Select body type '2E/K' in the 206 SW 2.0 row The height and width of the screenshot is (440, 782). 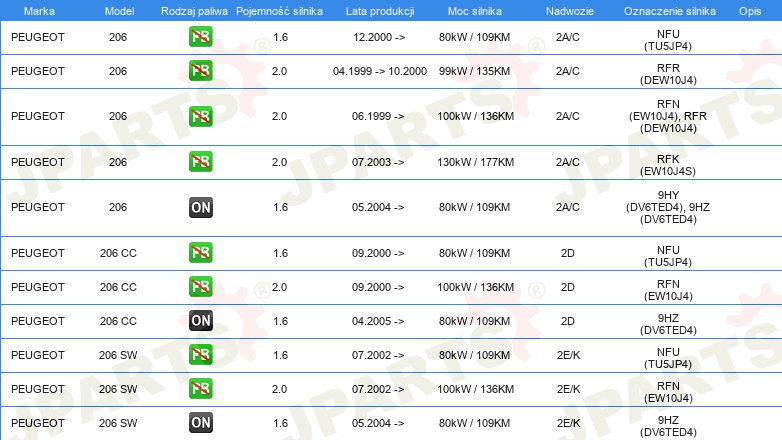pos(568,389)
